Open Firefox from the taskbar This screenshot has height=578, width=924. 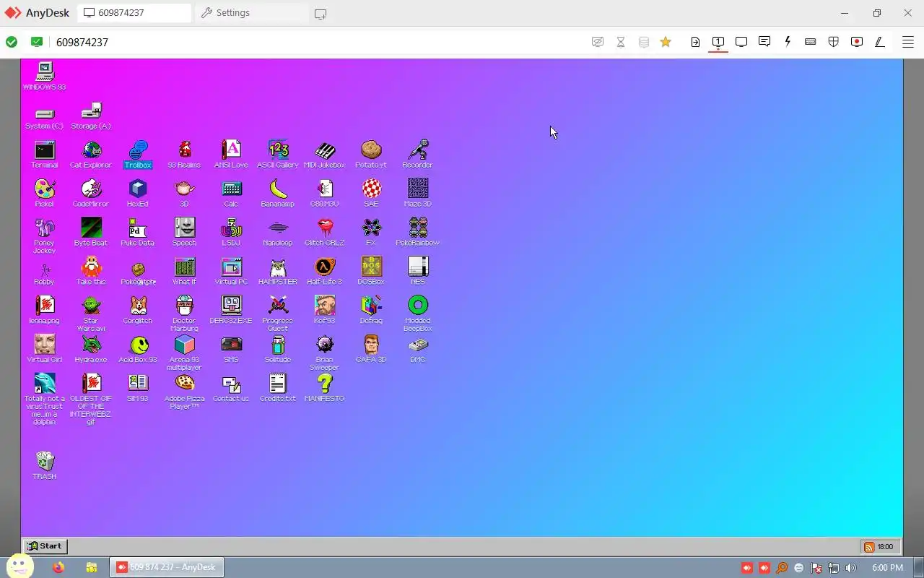(58, 567)
